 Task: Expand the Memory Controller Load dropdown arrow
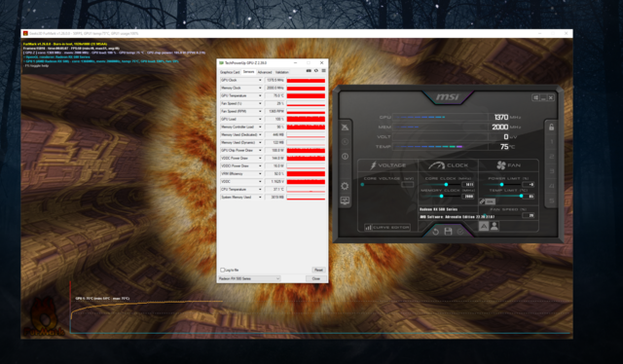tap(260, 127)
